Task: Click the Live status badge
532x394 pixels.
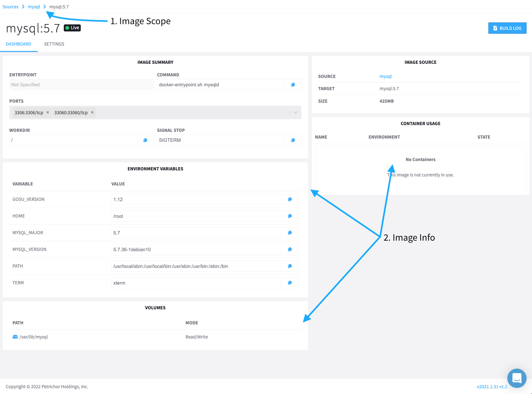Action: [x=72, y=28]
